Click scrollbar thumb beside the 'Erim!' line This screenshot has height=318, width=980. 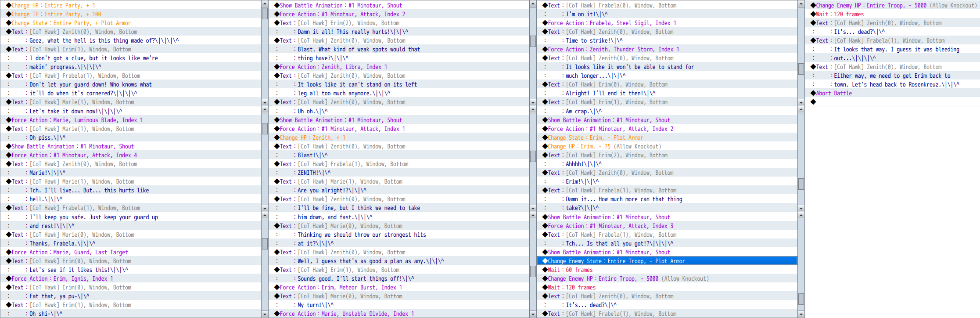coord(801,184)
